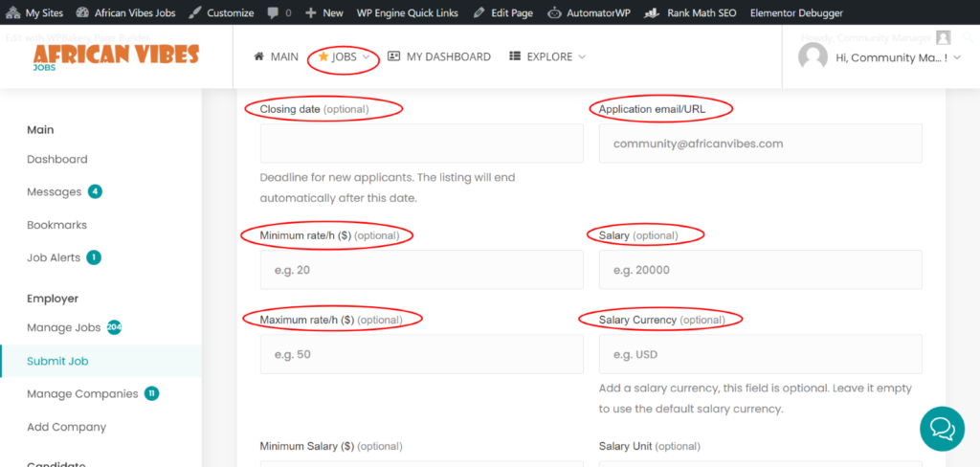Open comments bubble showing 0
Image resolution: width=980 pixels, height=467 pixels.
(279, 12)
